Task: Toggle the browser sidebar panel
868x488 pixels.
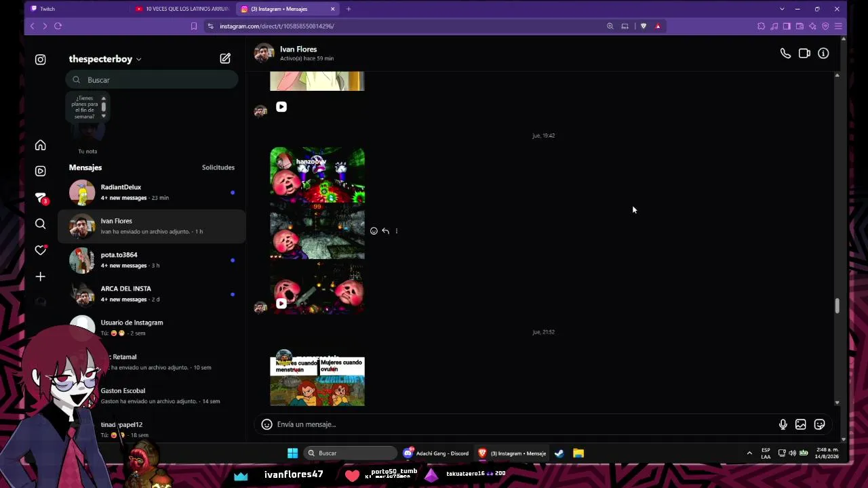Action: click(x=787, y=26)
